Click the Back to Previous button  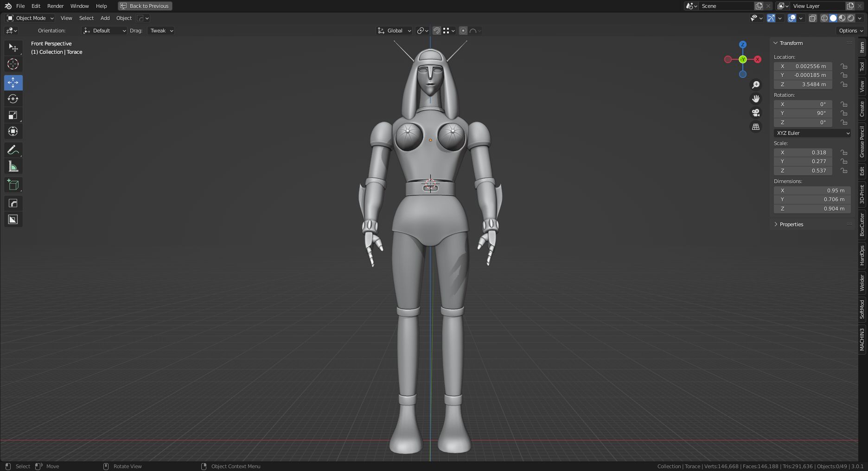click(145, 6)
